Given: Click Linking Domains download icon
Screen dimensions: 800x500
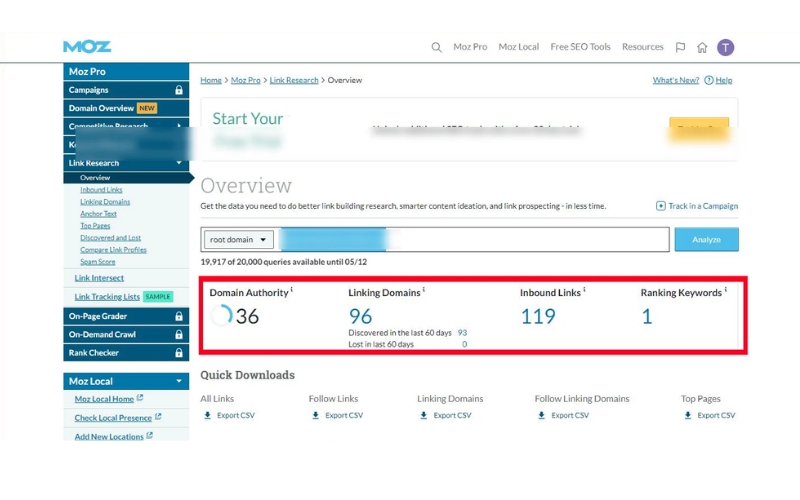Looking at the screenshot, I should point(423,415).
